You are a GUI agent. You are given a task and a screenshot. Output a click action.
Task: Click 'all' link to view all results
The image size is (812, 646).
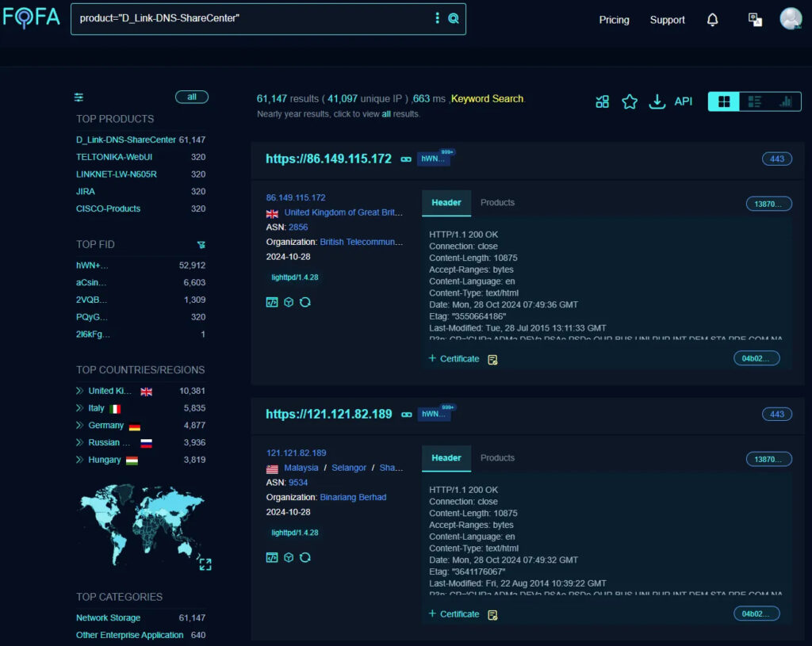386,114
